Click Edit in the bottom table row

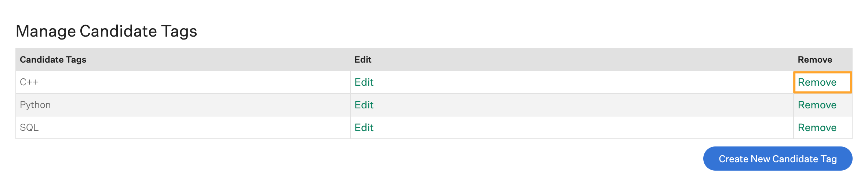click(364, 128)
